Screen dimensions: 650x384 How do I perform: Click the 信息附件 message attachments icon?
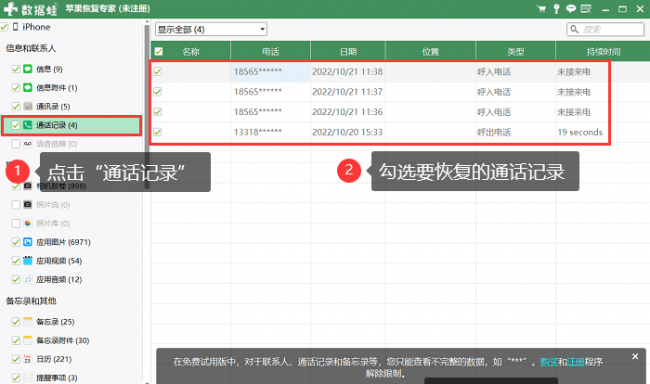[x=28, y=87]
